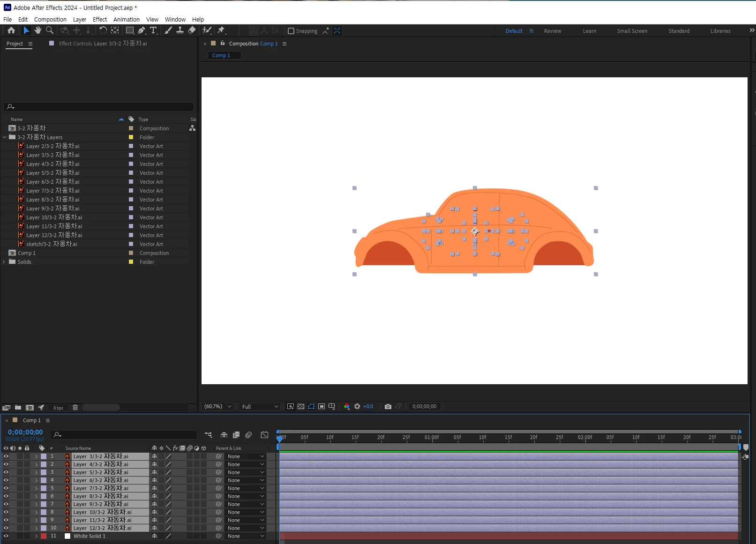Create a new folder in Project panel
The width and height of the screenshot is (756, 544).
18,408
